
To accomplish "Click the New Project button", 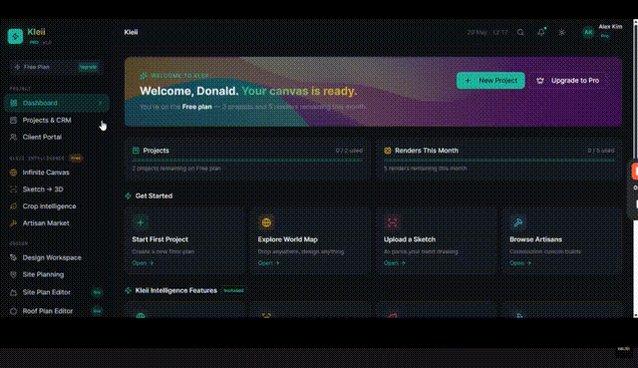I will point(490,81).
